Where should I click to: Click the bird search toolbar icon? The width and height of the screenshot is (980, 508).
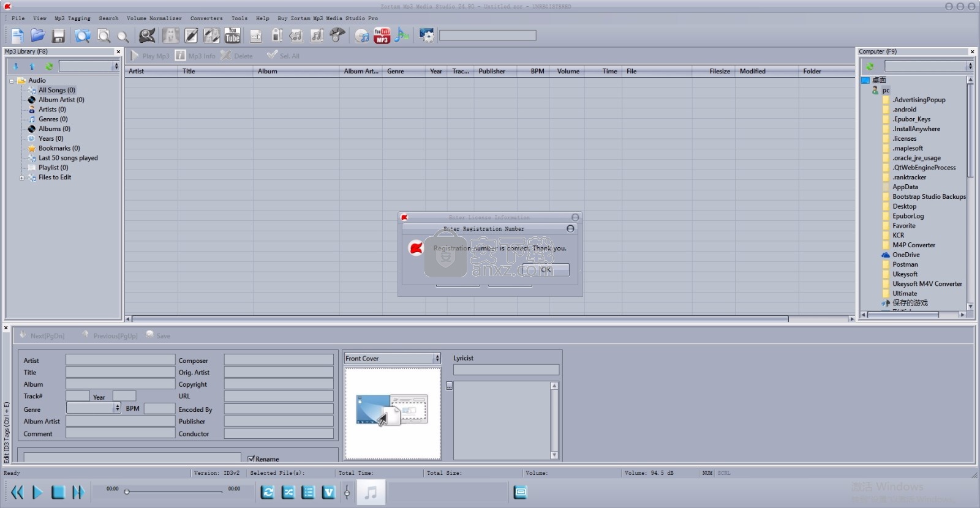coord(147,35)
